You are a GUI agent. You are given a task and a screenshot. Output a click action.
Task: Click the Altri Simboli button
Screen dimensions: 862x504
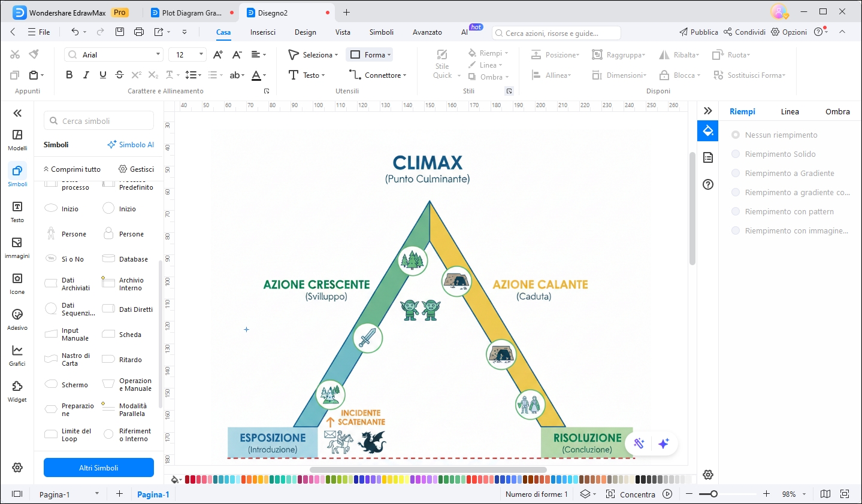[98, 467]
